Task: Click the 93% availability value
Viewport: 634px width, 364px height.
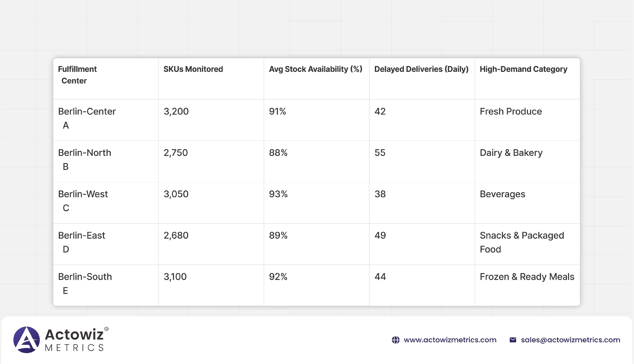Action: 278,194
